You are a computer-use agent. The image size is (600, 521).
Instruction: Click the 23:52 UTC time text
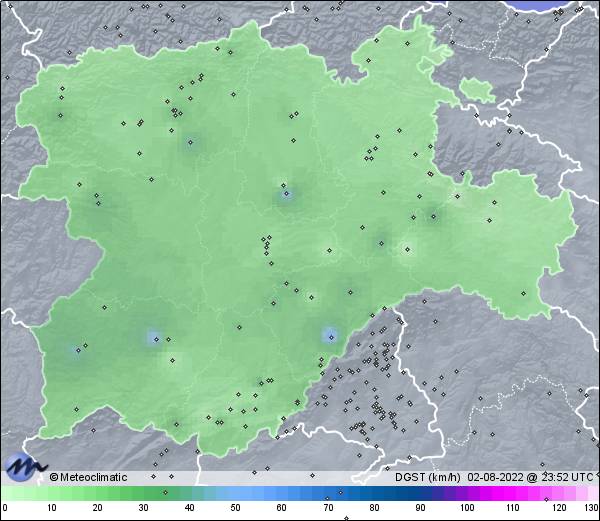coord(565,477)
